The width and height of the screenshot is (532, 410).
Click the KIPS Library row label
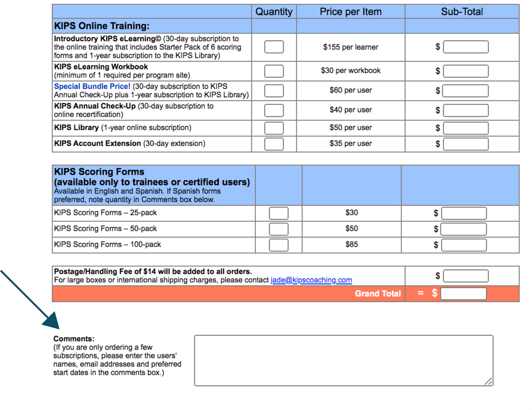(123, 128)
